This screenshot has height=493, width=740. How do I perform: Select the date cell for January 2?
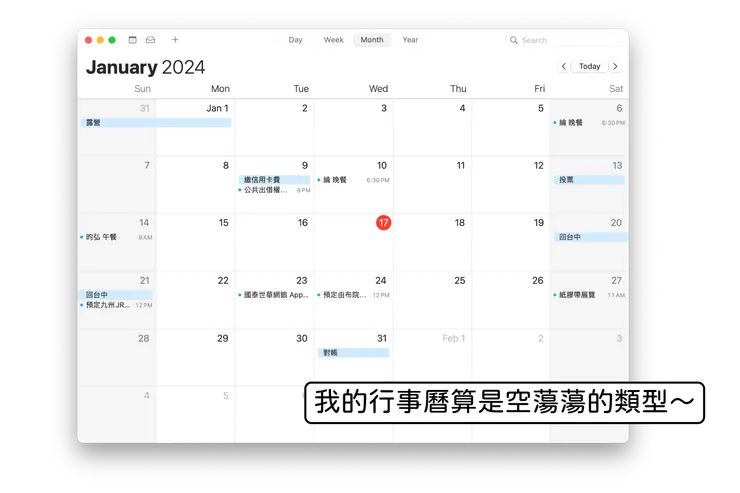point(274,127)
